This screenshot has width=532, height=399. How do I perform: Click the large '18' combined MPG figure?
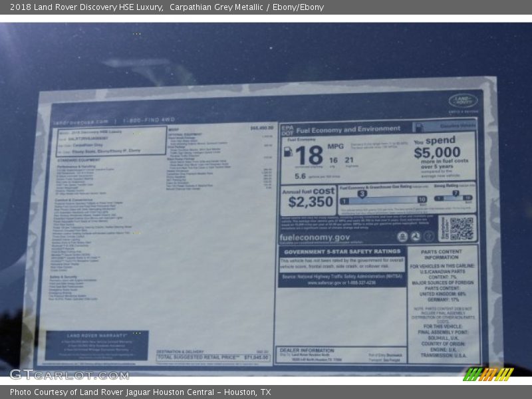click(x=309, y=156)
